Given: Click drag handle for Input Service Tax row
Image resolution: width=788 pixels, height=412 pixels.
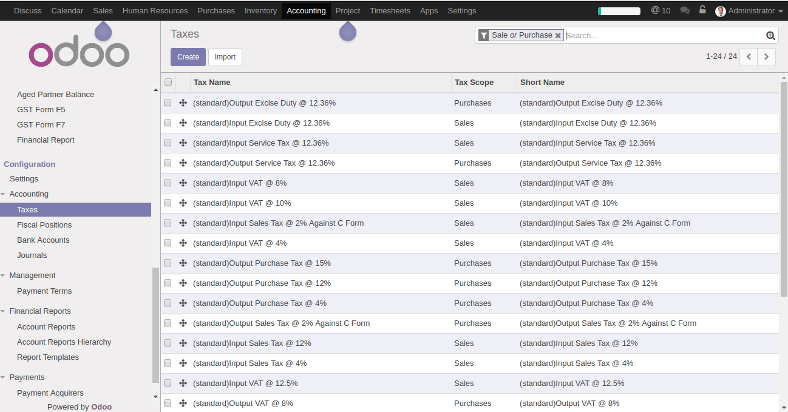Looking at the screenshot, I should (x=183, y=143).
